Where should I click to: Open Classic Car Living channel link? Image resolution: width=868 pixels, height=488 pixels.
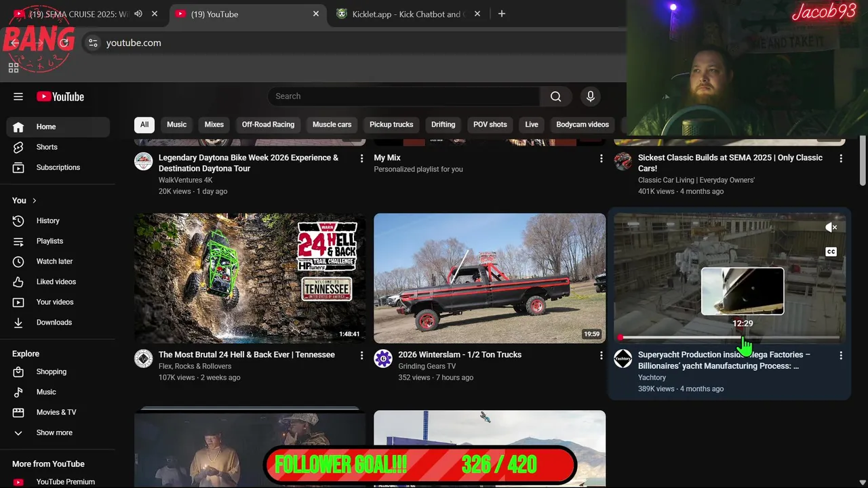coord(696,180)
